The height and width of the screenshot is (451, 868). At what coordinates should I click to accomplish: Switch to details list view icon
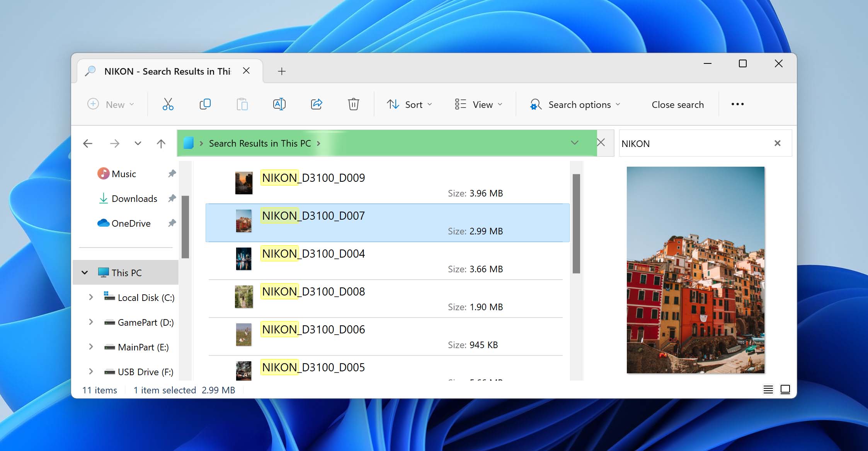click(x=768, y=389)
